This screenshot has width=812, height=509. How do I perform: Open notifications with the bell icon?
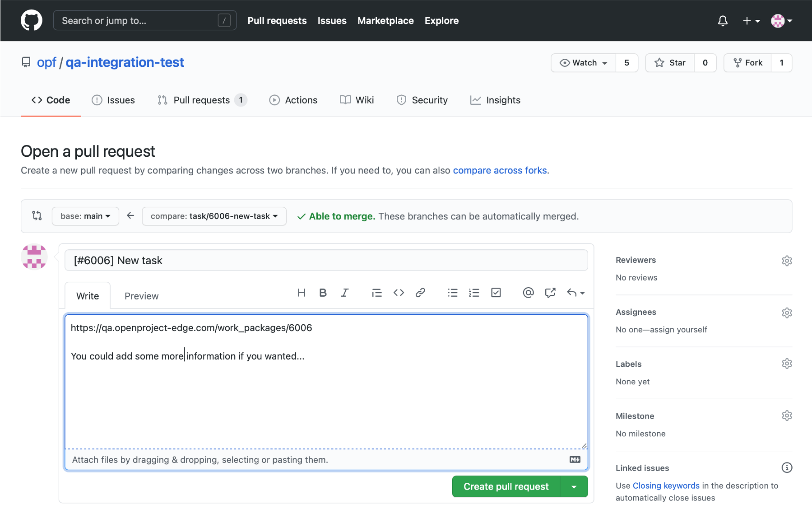coord(723,21)
